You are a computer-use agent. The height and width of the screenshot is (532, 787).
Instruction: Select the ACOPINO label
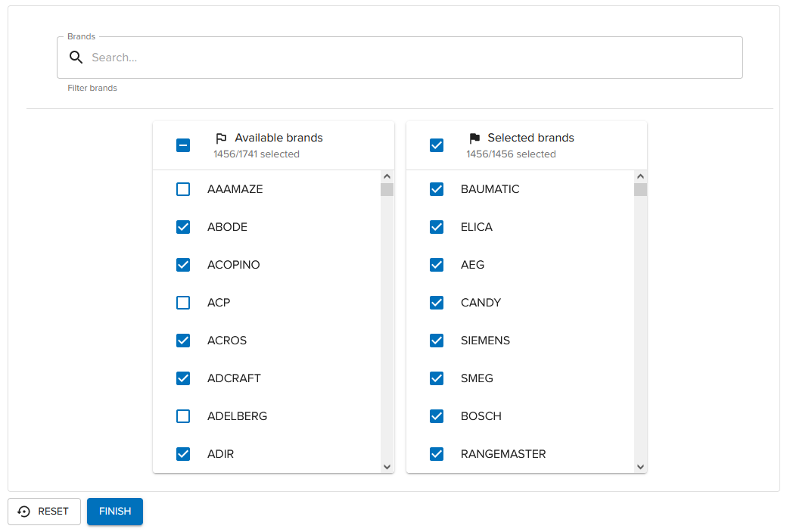pos(233,265)
